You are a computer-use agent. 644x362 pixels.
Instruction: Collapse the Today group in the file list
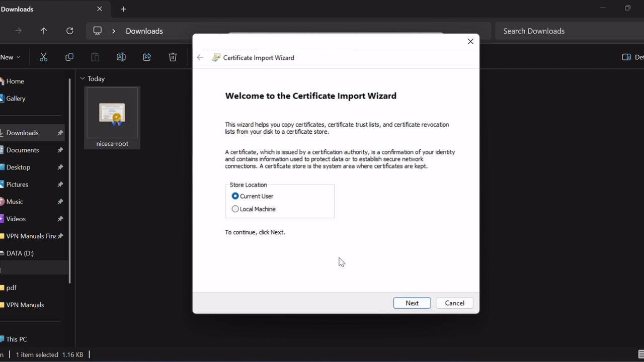coord(82,78)
